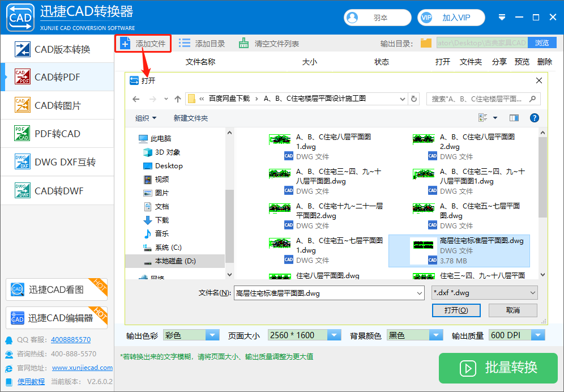Select System (C:) drive
Image resolution: width=564 pixels, height=392 pixels.
coord(162,248)
